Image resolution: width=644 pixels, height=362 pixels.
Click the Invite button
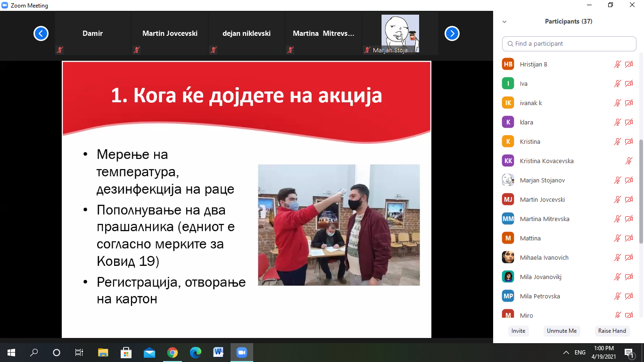tap(518, 331)
